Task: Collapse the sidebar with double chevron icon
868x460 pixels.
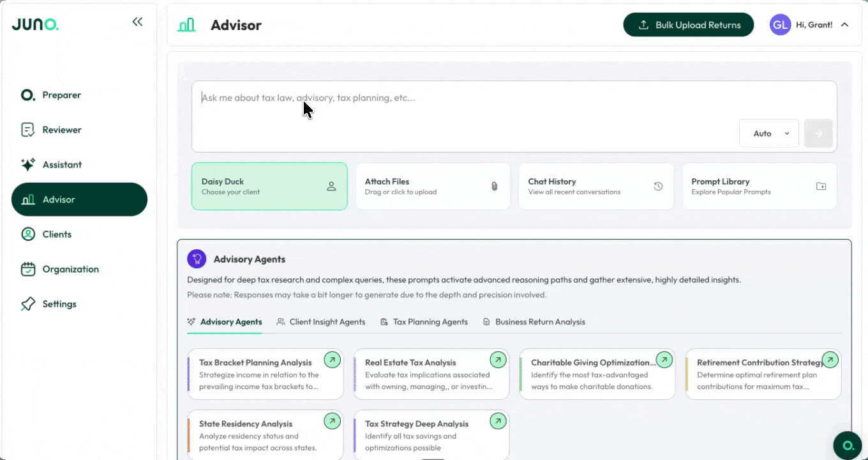Action: pos(137,22)
